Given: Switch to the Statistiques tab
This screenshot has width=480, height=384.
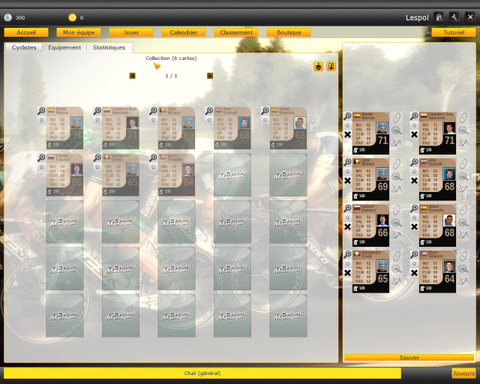Looking at the screenshot, I should coord(109,47).
